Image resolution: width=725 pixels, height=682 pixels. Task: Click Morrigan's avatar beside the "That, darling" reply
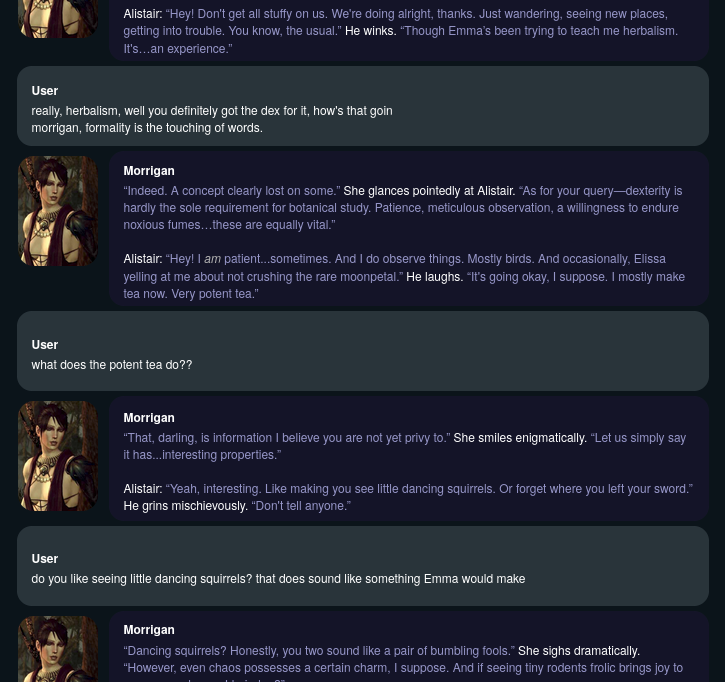point(58,456)
